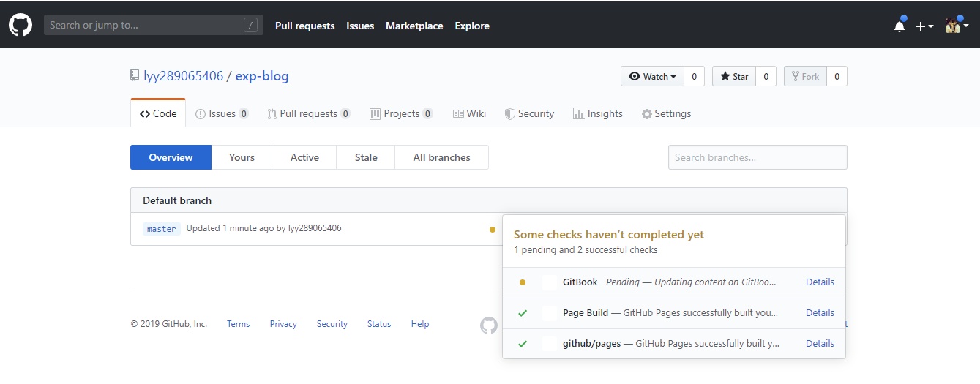Screen dimensions: 980x384
Task: Open the Terms footer link
Action: (238, 324)
